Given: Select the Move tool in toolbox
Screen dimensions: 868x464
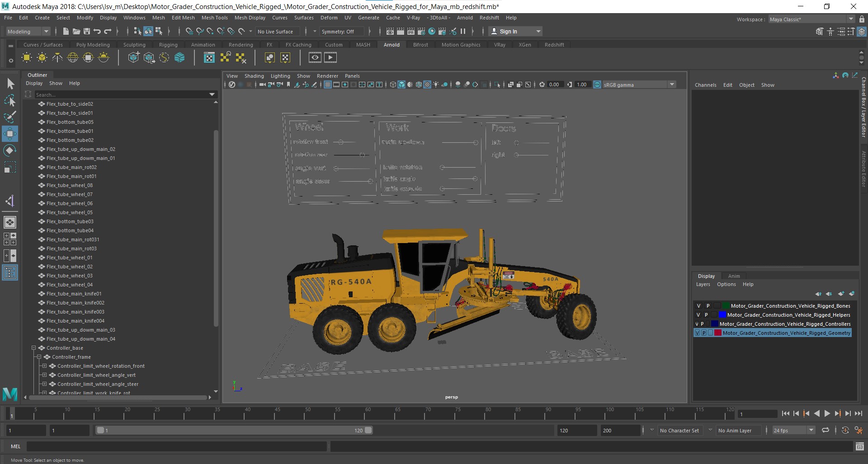Looking at the screenshot, I should coord(10,134).
